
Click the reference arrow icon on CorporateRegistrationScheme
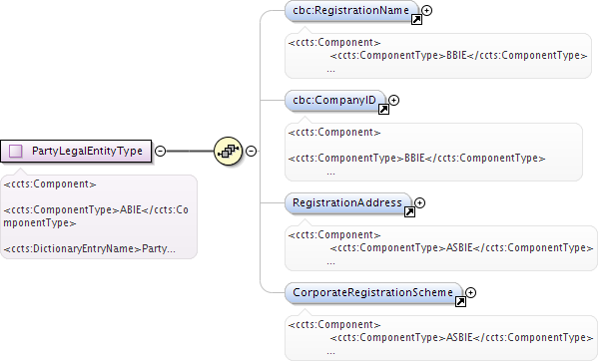point(460,302)
